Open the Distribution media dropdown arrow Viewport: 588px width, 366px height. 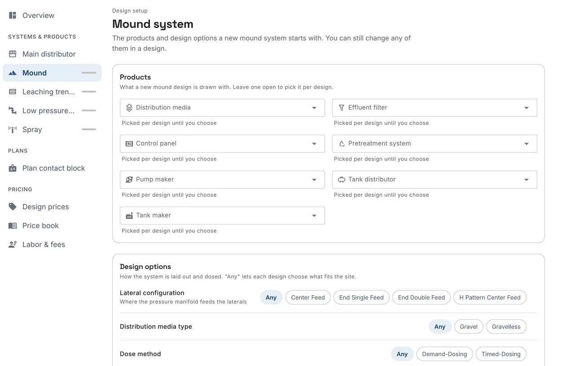(314, 108)
